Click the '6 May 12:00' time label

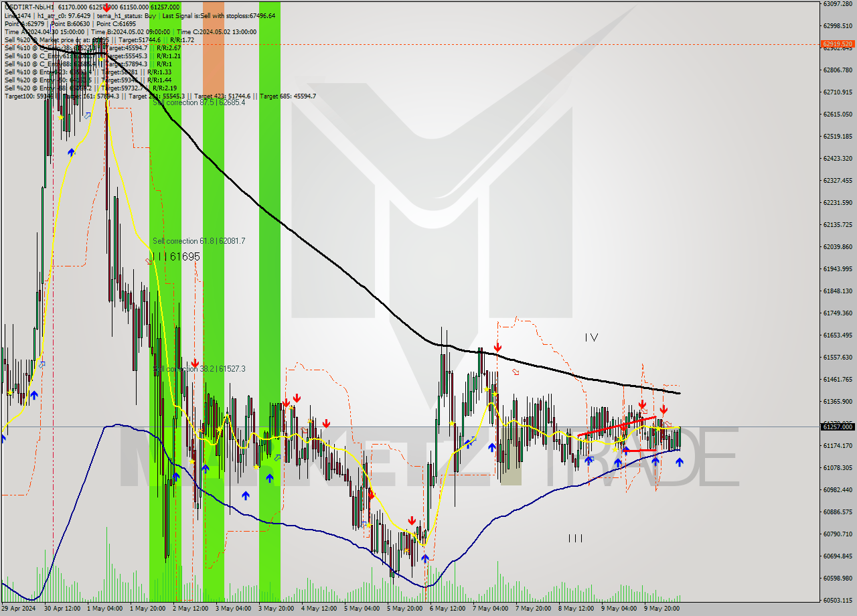coord(448,609)
